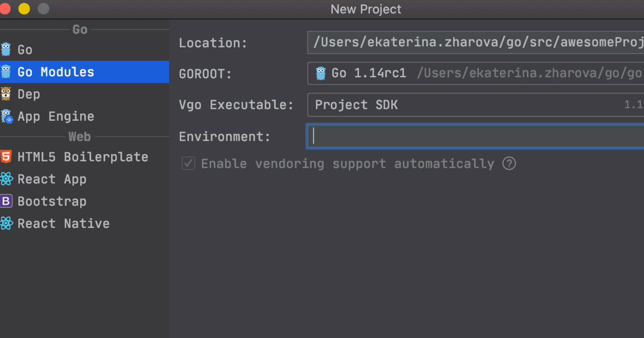Image resolution: width=644 pixels, height=338 pixels.
Task: Click the Dep project icon
Action: (6, 94)
